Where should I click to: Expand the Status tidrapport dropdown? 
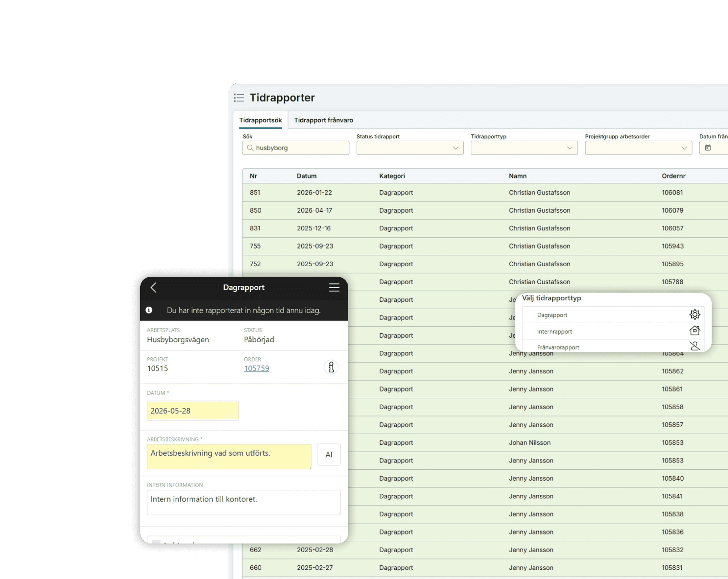(410, 148)
